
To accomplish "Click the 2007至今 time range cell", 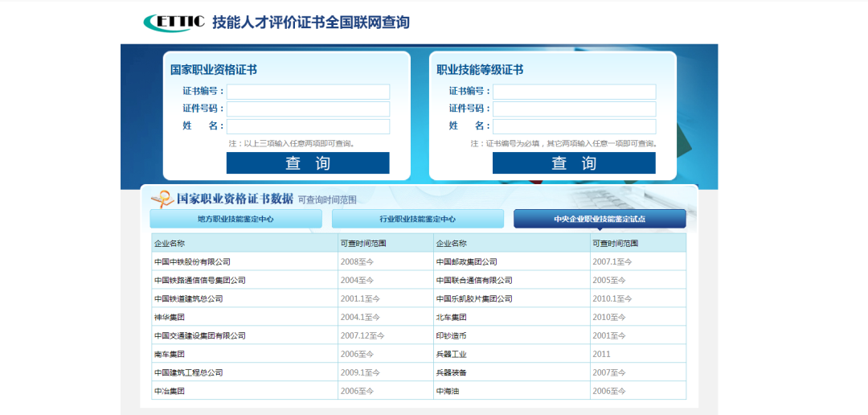I will click(x=638, y=373).
